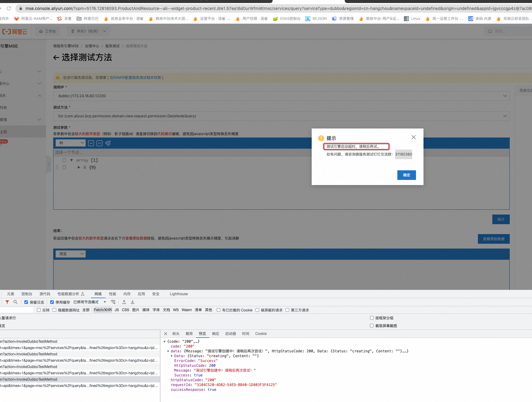Switch to the 源代码 DevTools tab
The image size is (532, 402).
click(45, 294)
